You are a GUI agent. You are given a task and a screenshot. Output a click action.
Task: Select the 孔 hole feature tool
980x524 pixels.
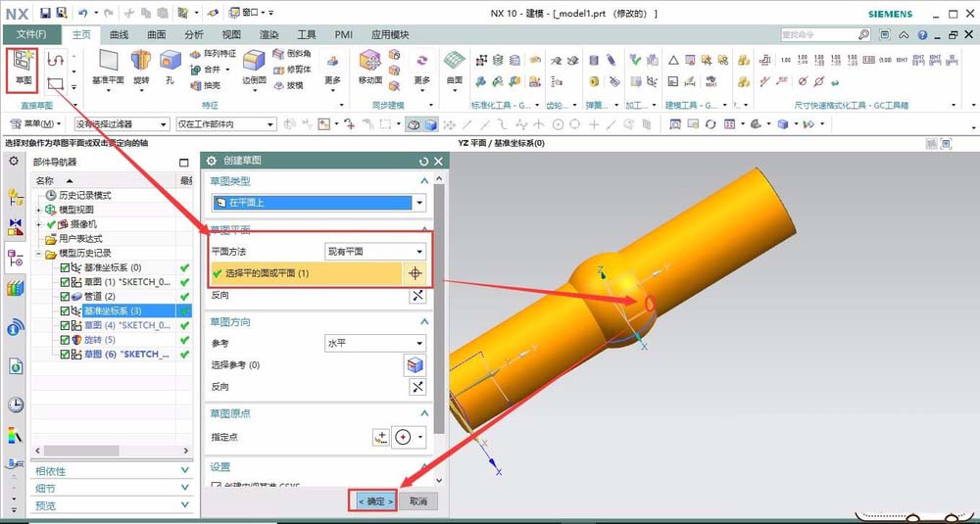(x=170, y=69)
